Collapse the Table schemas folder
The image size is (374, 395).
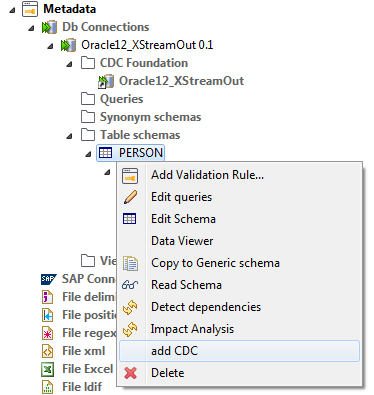(69, 136)
